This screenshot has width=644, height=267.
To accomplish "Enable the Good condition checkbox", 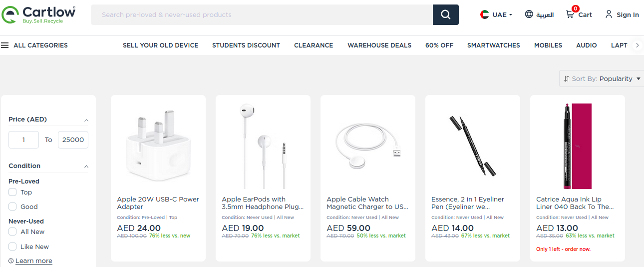I will [12, 206].
